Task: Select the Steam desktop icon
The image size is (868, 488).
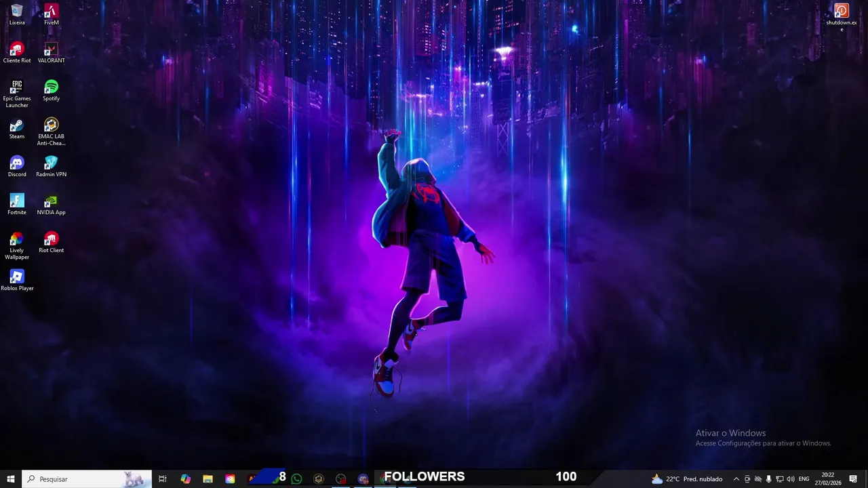Action: coord(17,129)
